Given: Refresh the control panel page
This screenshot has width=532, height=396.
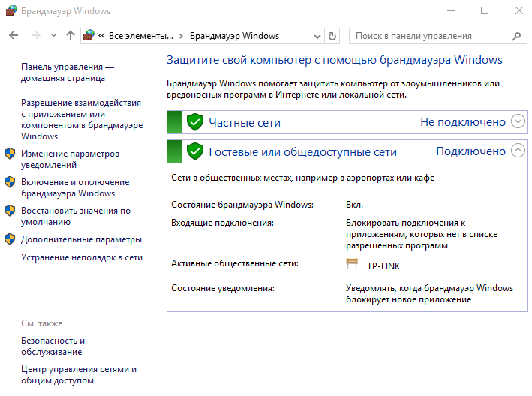Looking at the screenshot, I should [x=332, y=36].
